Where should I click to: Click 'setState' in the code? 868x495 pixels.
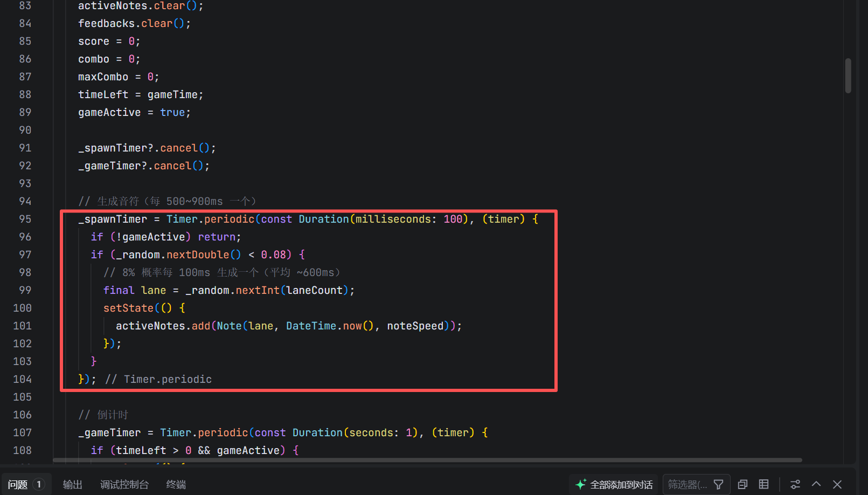pyautogui.click(x=128, y=308)
